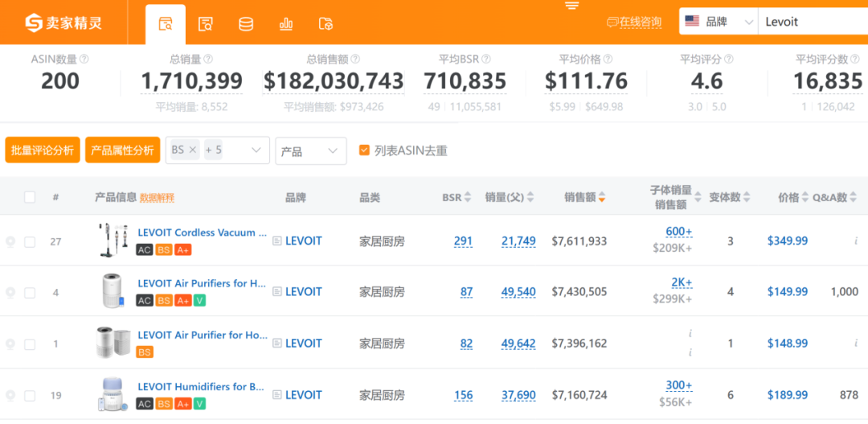Open BSR value 291
This screenshot has height=424, width=868.
coord(464,241)
